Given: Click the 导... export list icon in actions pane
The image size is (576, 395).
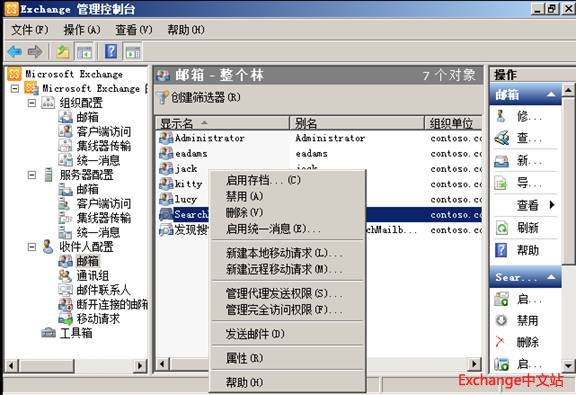Looking at the screenshot, I should pos(501,183).
